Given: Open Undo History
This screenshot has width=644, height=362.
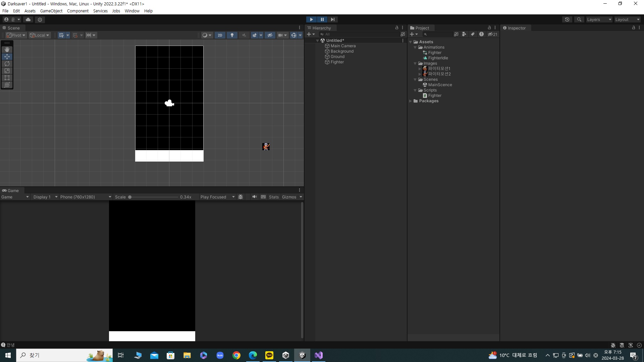Looking at the screenshot, I should pyautogui.click(x=567, y=20).
